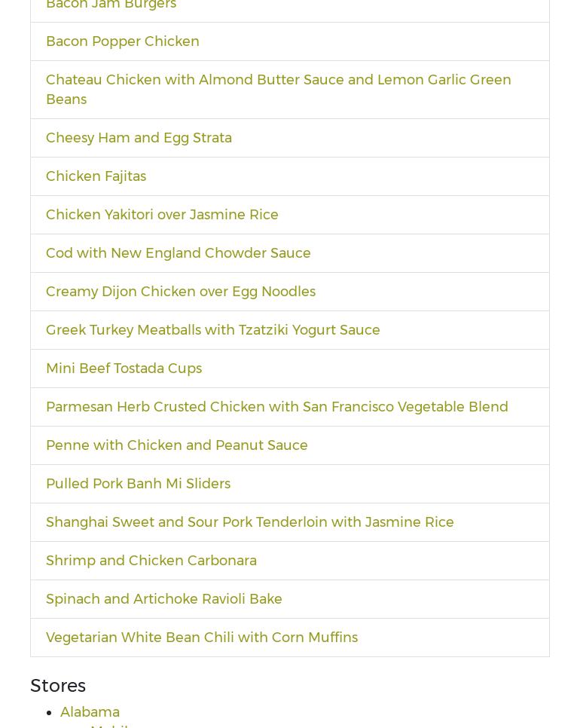Image resolution: width=580 pixels, height=728 pixels.
Task: View Chicken Yakitori over Jasmine Rice
Action: pyautogui.click(x=162, y=214)
